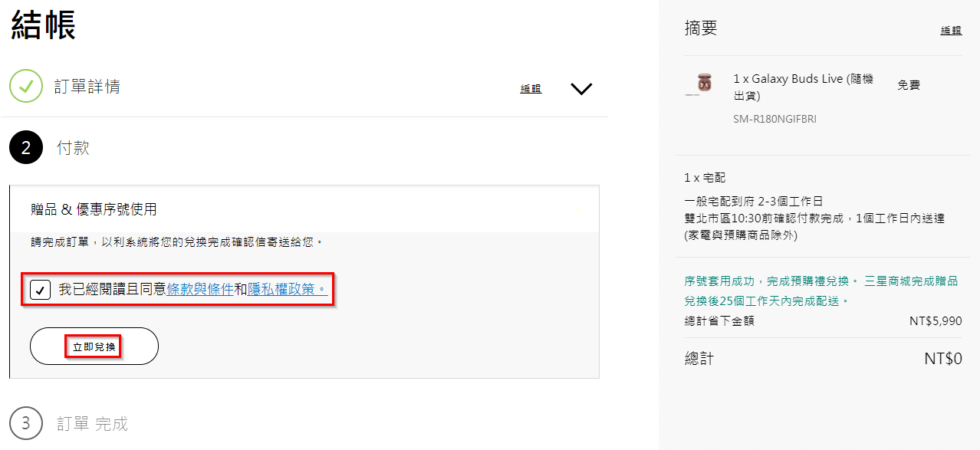Select the 訂單 完成 step heading

[92, 424]
